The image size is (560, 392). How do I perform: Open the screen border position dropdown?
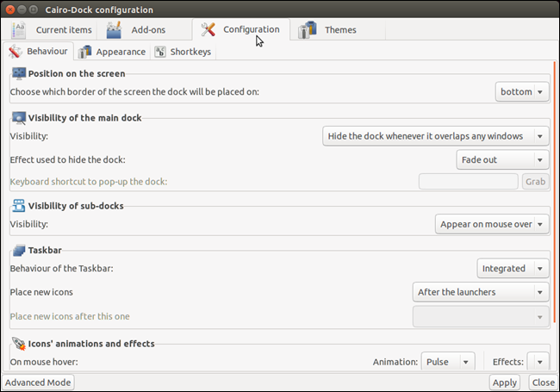click(x=522, y=91)
